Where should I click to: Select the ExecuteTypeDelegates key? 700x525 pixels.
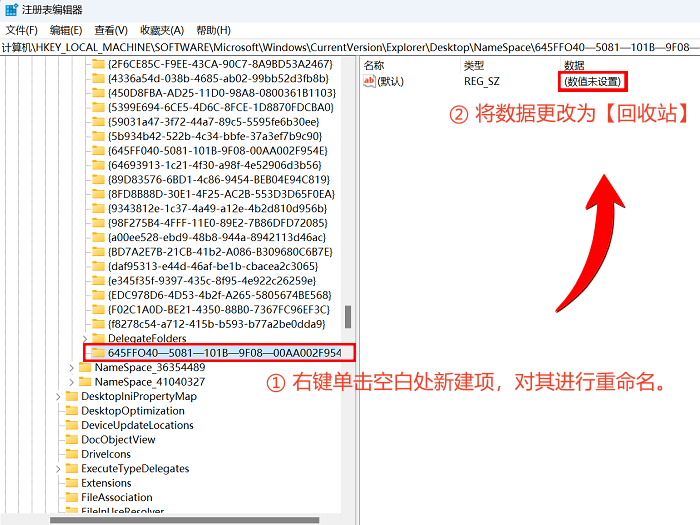point(135,469)
